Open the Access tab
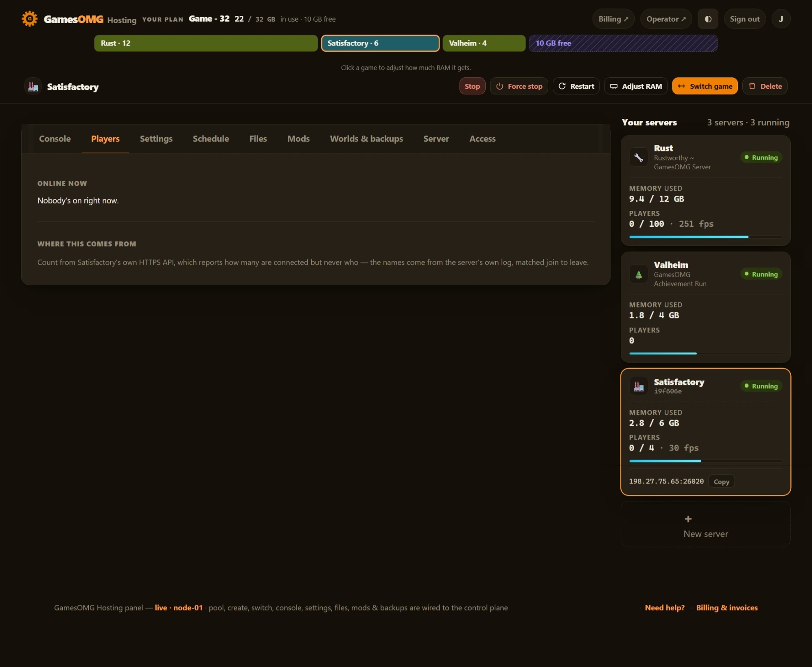The height and width of the screenshot is (667, 812). (482, 139)
